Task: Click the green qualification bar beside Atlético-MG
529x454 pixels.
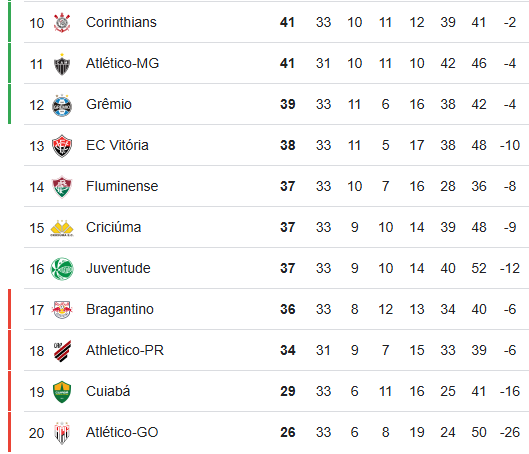Action: click(x=9, y=63)
